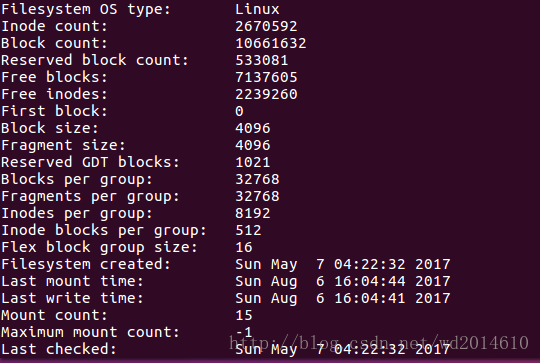Click the 'Inode blocks per group:' label

click(104, 230)
